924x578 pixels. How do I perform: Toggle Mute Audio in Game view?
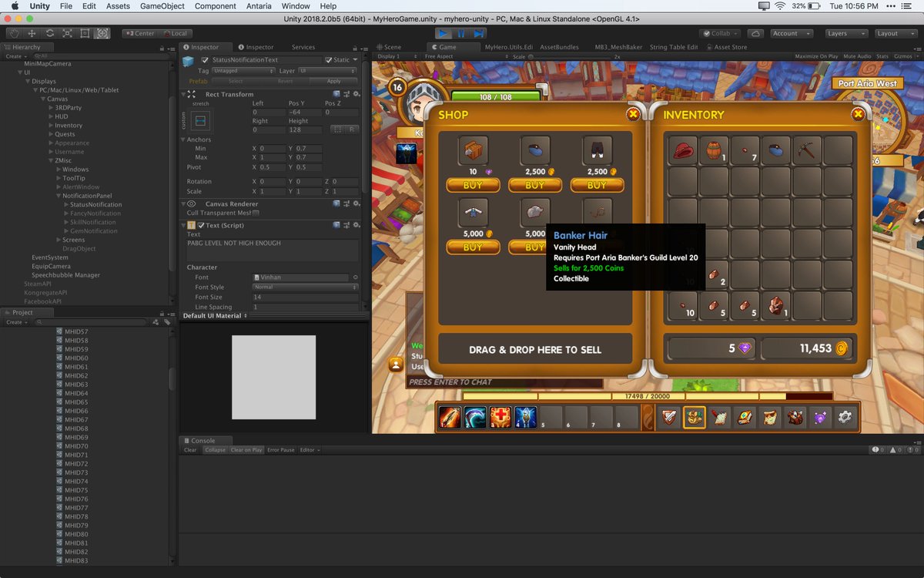[x=857, y=56]
